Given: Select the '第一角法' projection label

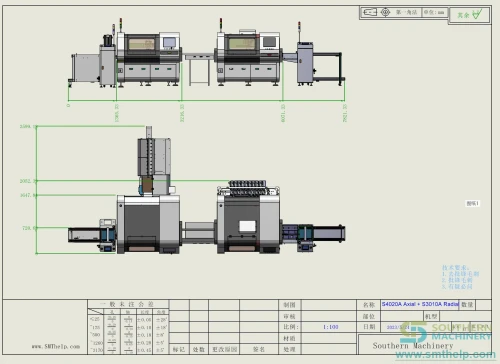Looking at the screenshot, I should coord(406,12).
